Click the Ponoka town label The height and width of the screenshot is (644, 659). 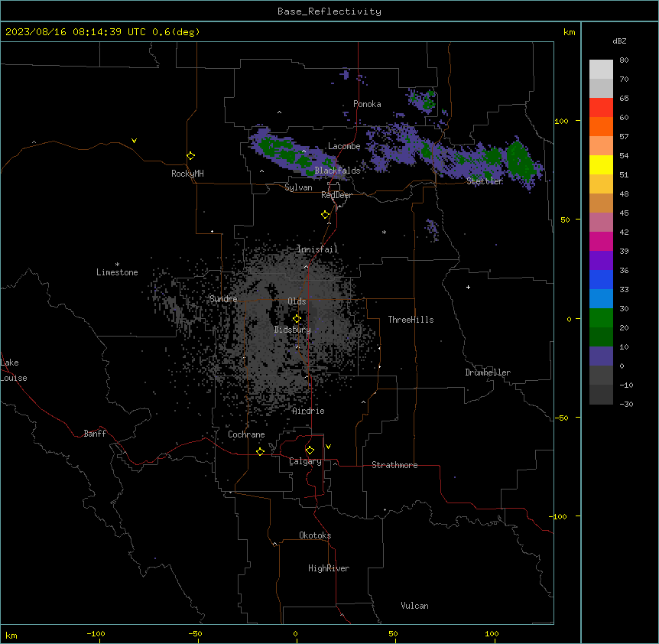click(367, 104)
